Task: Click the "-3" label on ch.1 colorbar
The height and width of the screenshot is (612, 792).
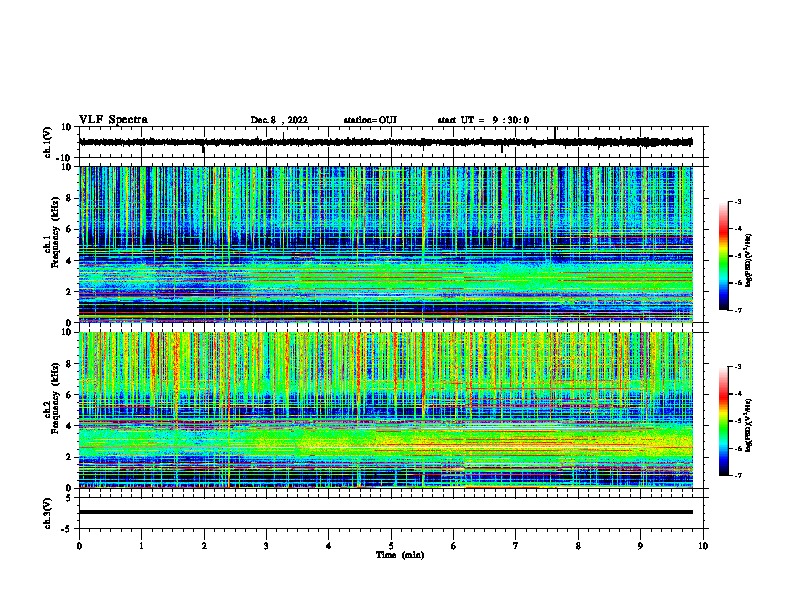Action: tap(737, 201)
